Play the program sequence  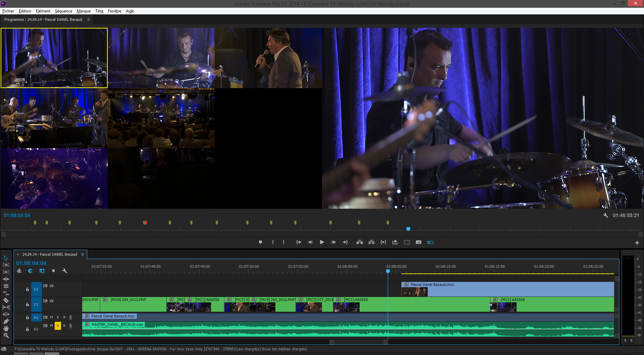tap(322, 242)
